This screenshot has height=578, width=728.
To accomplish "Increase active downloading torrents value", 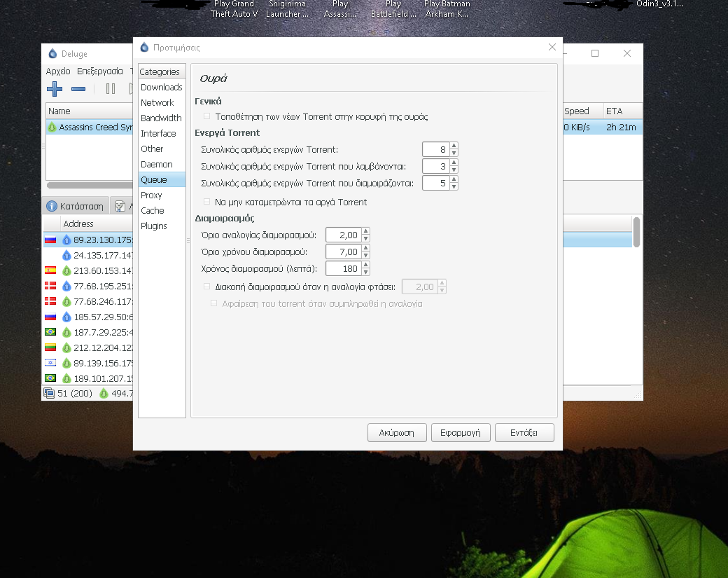I will [454, 163].
